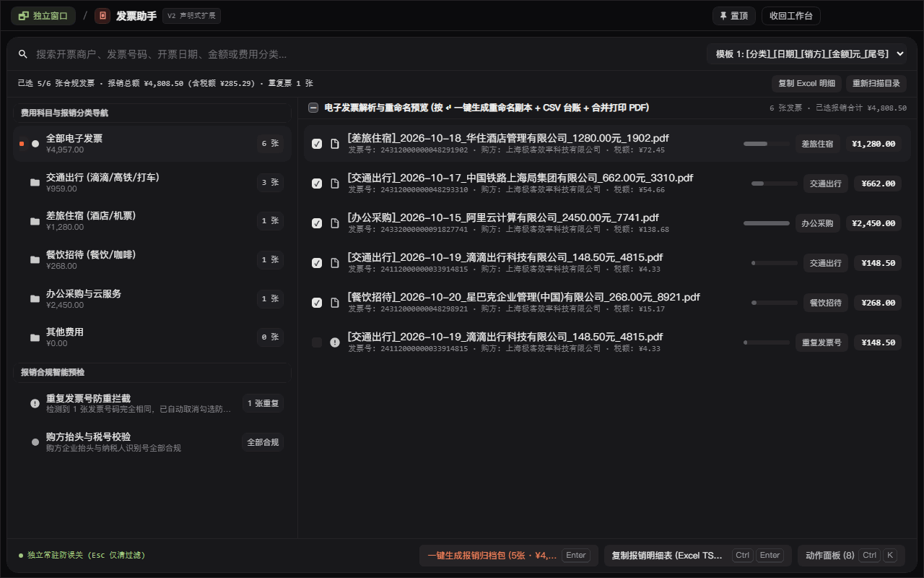Screen dimensions: 924x578
Task: Uncheck the checked 滴滴出行 invoice checkbox
Action: [317, 263]
